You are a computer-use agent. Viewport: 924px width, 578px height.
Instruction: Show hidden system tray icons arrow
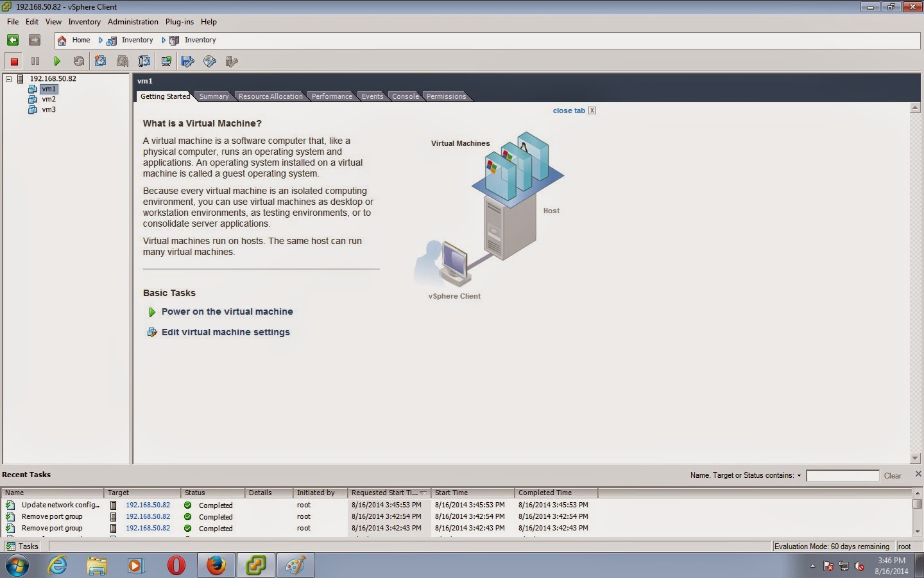point(812,566)
